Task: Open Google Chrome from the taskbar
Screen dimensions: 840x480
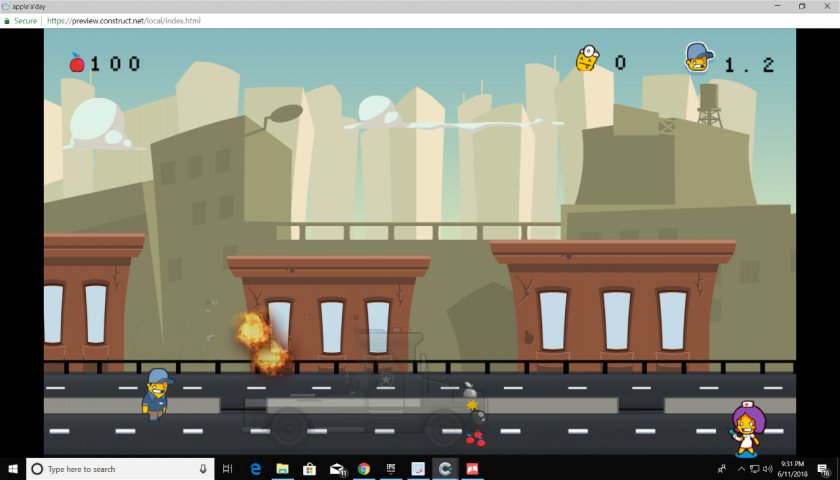Action: click(x=364, y=468)
